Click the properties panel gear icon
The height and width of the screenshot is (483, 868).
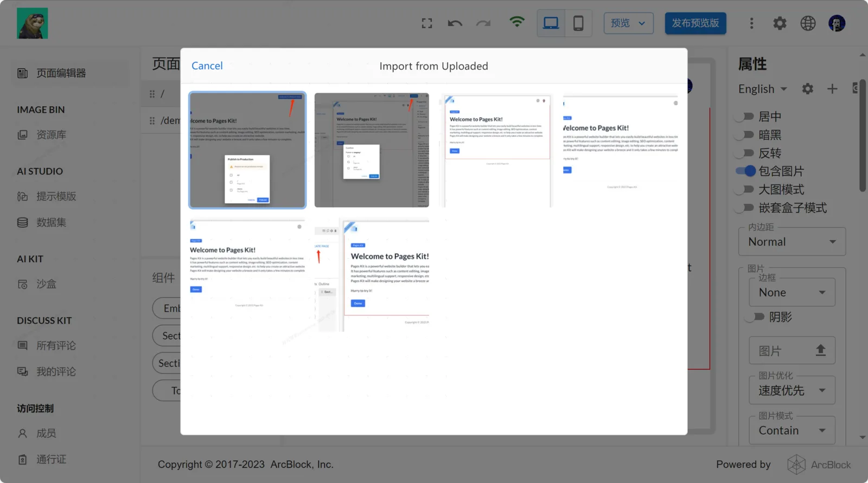808,89
